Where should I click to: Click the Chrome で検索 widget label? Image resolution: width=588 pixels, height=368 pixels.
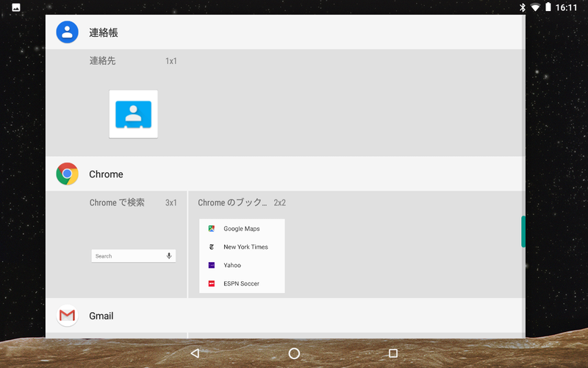coord(117,202)
